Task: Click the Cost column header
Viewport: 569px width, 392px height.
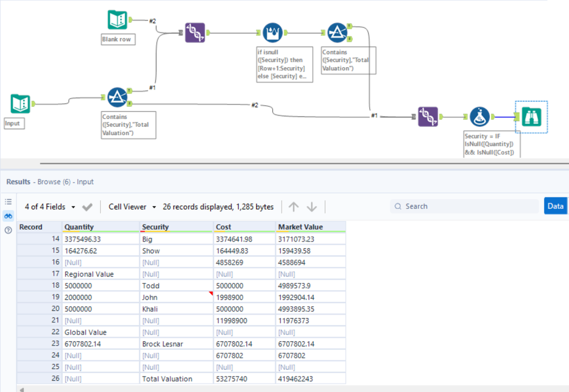Action: 244,227
